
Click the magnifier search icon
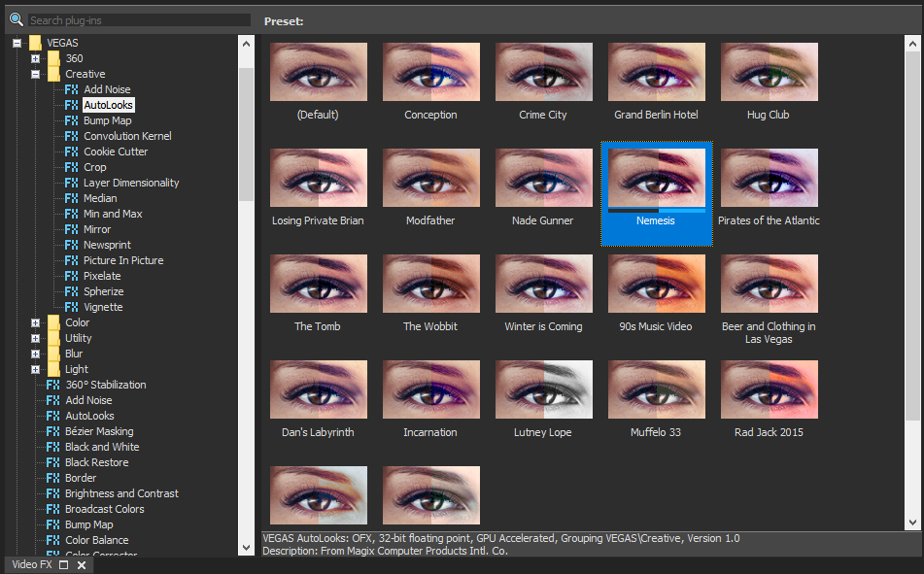[16, 19]
